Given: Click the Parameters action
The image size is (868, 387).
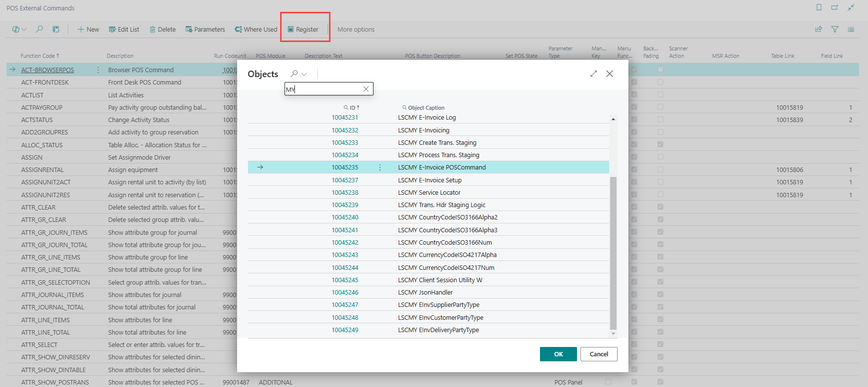Looking at the screenshot, I should (x=205, y=30).
